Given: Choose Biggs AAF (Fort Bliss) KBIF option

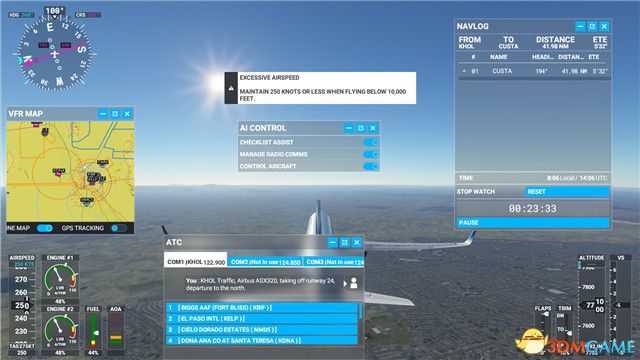Looking at the screenshot, I should (x=262, y=307).
